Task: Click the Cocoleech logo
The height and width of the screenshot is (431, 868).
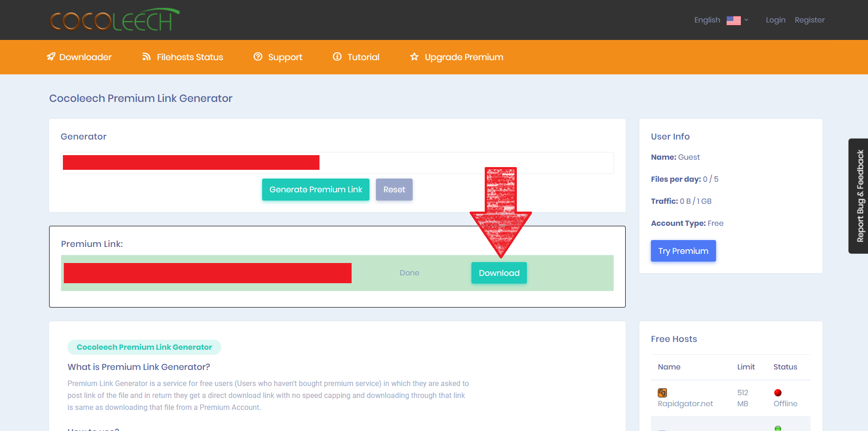Action: (x=114, y=20)
